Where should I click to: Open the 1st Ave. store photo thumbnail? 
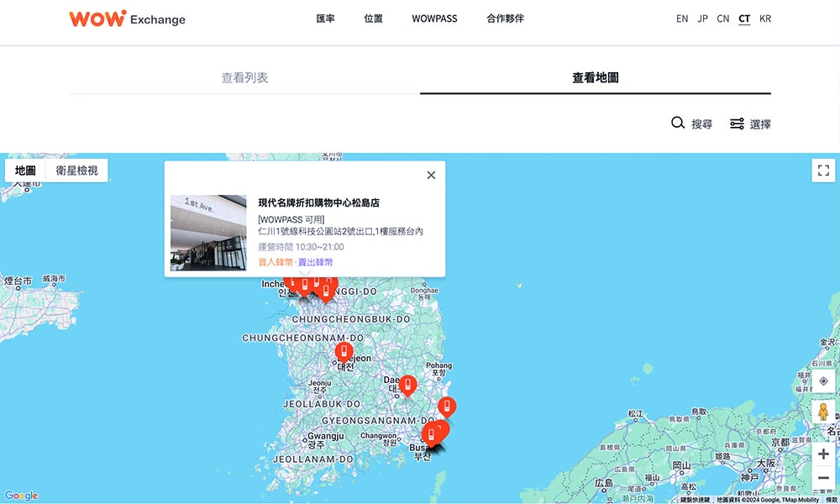pyautogui.click(x=208, y=233)
